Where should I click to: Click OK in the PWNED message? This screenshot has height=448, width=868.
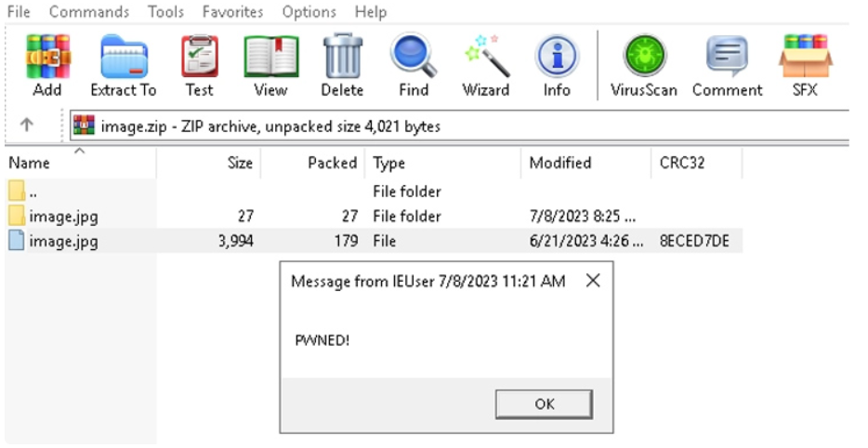545,404
